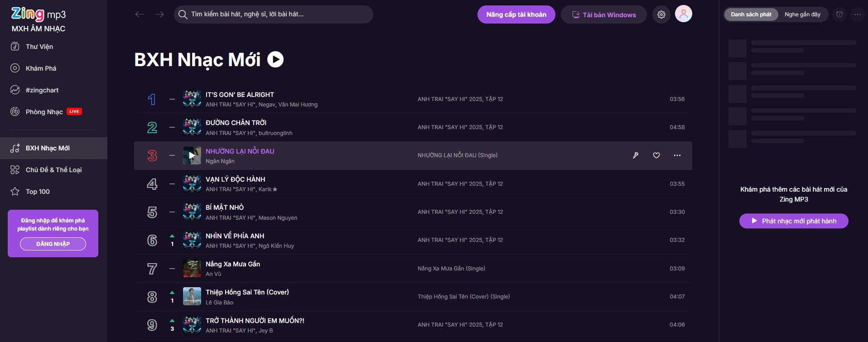This screenshot has height=342, width=868.
Task: Open karaoke lyrics microphone icon
Action: click(x=636, y=155)
